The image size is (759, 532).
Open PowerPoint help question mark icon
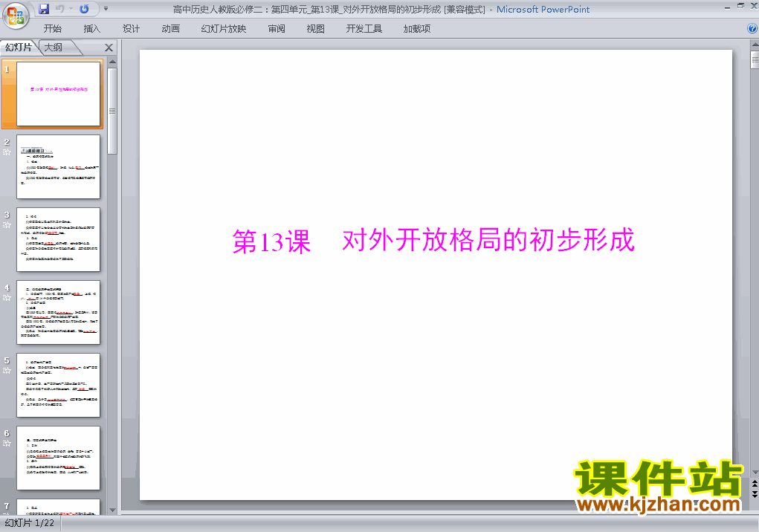point(753,28)
